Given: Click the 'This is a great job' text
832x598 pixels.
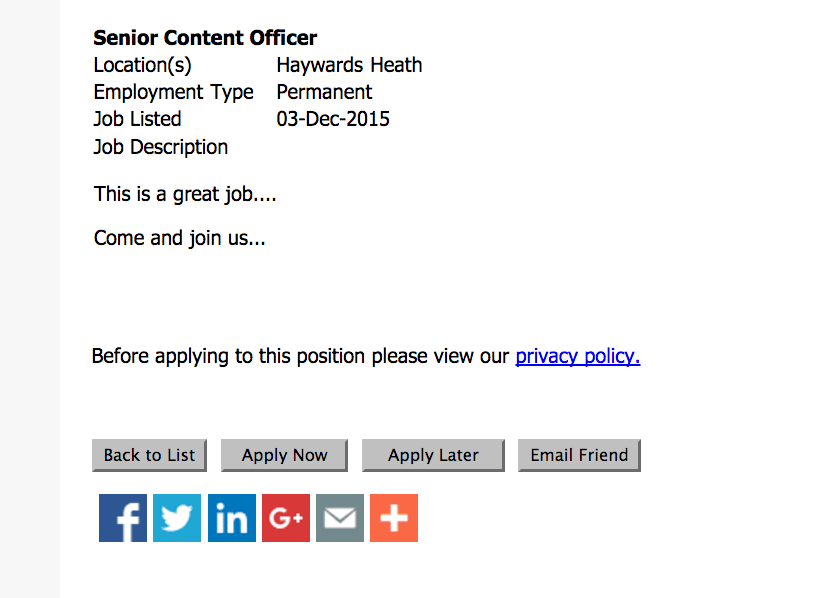Looking at the screenshot, I should 185,194.
